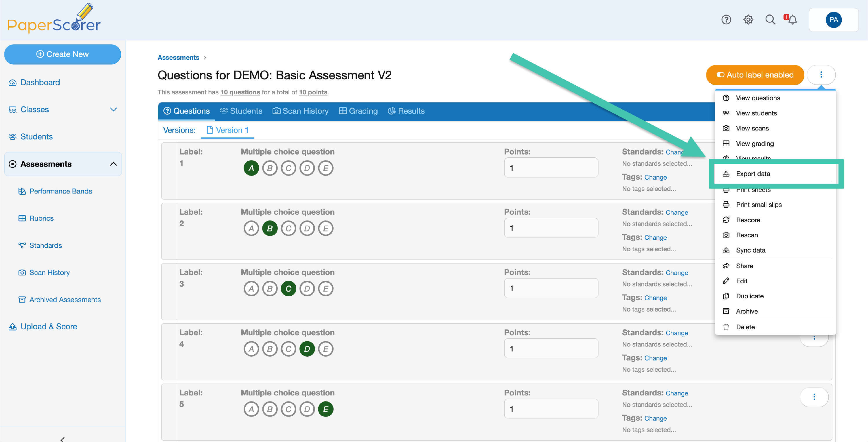Click the Points field for question 5
Screen dimensions: 868x442
pyautogui.click(x=551, y=409)
